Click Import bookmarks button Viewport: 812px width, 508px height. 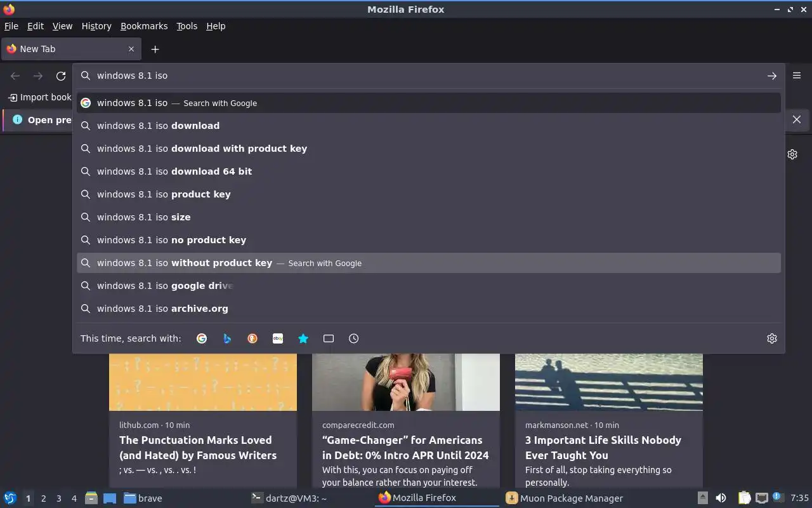[x=39, y=97]
